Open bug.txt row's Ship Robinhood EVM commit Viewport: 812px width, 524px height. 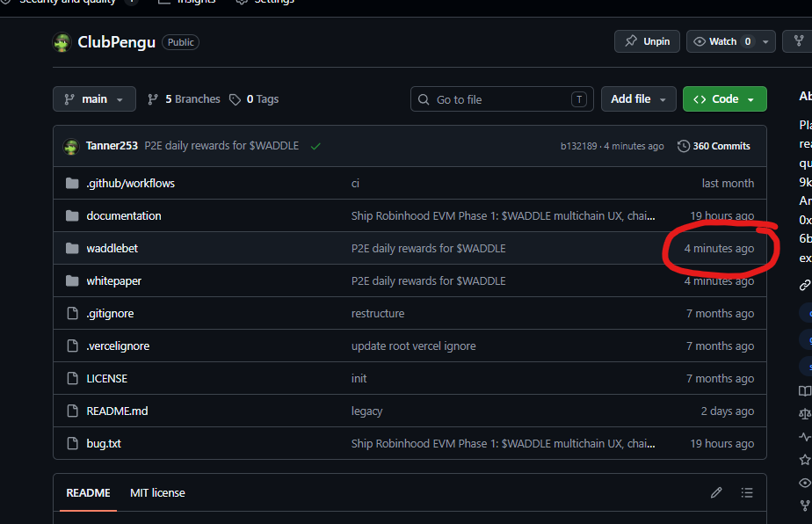tap(503, 443)
